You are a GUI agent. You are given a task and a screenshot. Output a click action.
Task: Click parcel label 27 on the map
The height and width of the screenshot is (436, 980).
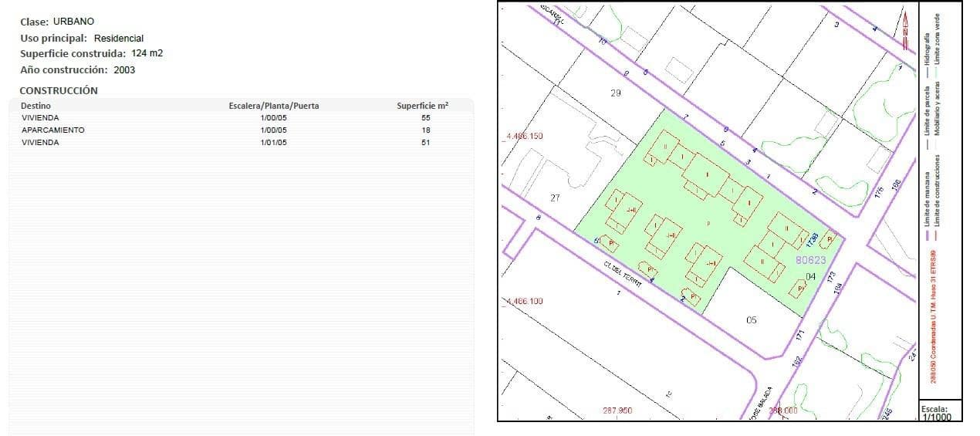(555, 198)
